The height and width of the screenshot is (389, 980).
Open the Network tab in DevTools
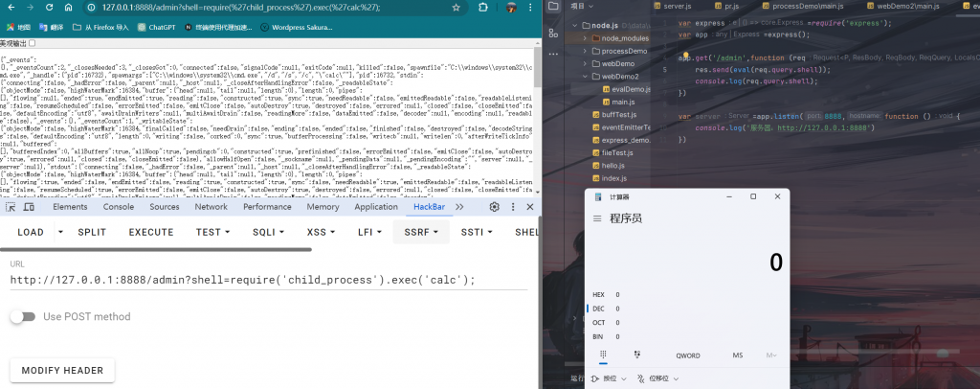pyautogui.click(x=212, y=207)
